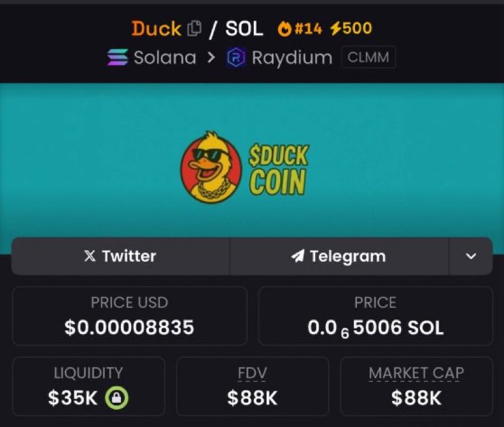Click the X logo in Twitter button
The image size is (504, 427).
[x=90, y=256]
